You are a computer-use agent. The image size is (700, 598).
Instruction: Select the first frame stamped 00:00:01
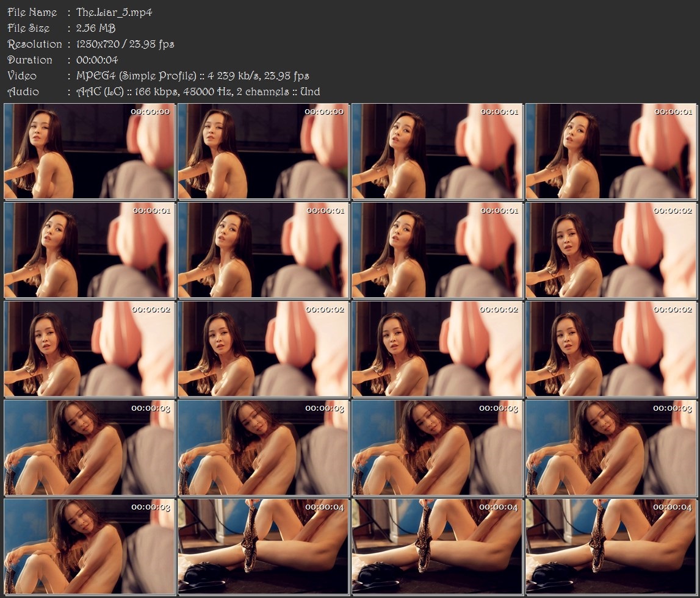tap(437, 151)
